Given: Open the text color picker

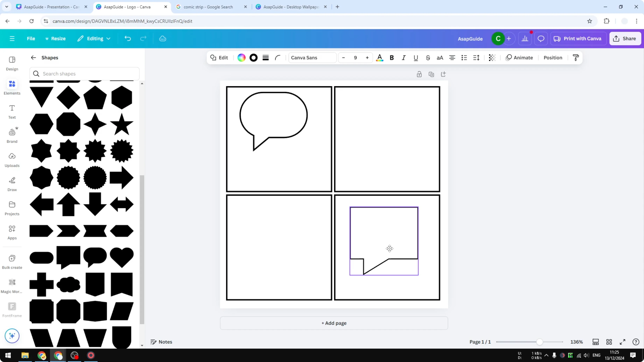Looking at the screenshot, I should [x=380, y=58].
